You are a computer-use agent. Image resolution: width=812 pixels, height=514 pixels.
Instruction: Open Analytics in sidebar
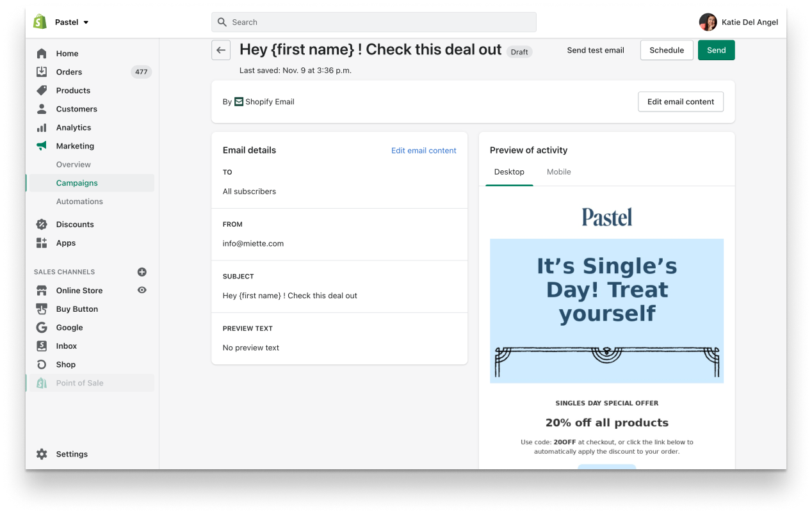74,128
